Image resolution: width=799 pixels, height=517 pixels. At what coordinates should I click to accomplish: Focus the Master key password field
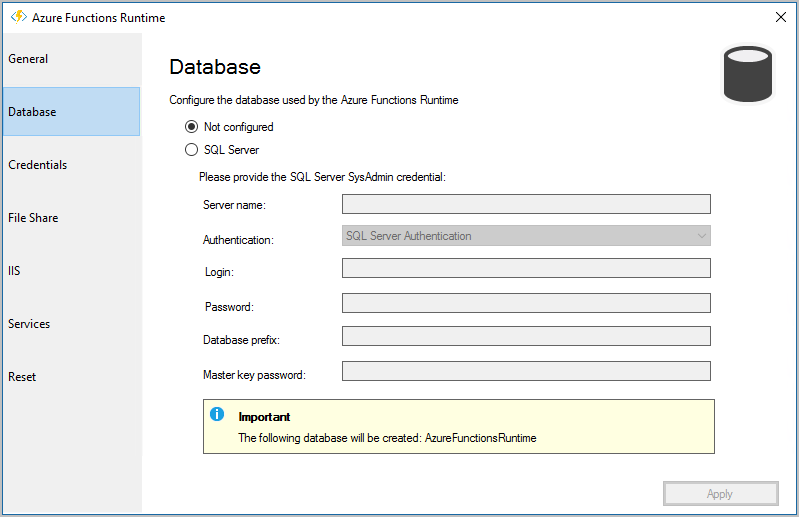point(526,371)
